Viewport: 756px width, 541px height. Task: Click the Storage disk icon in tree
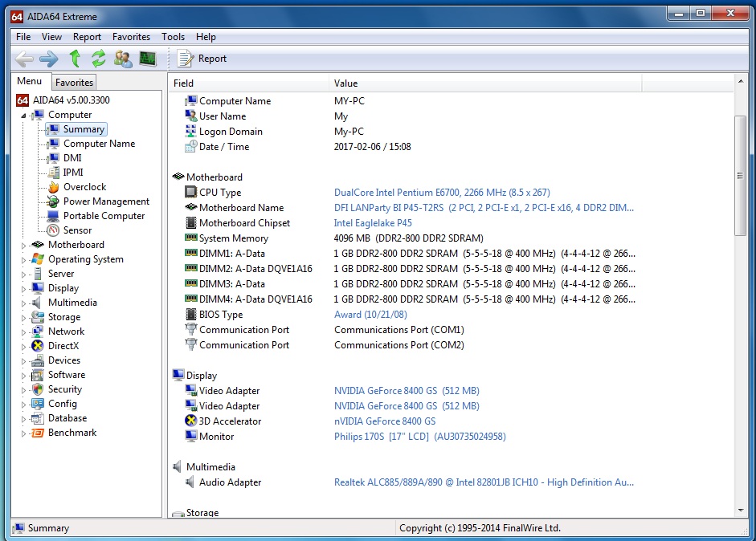pos(38,317)
